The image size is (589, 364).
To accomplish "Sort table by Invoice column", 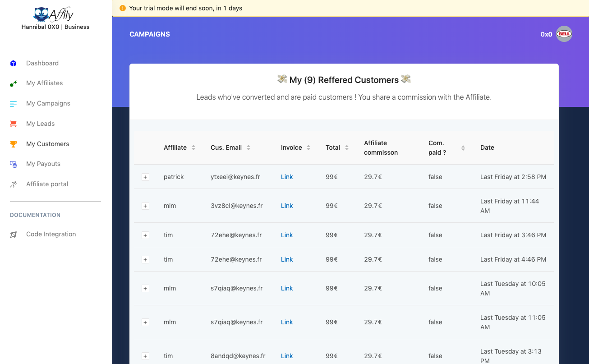I will 308,147.
